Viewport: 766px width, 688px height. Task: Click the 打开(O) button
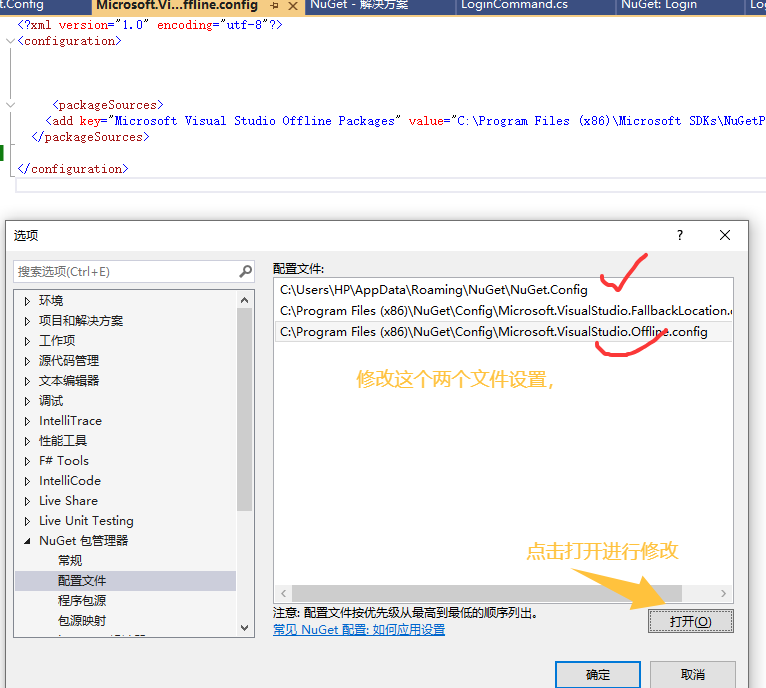[x=690, y=621]
